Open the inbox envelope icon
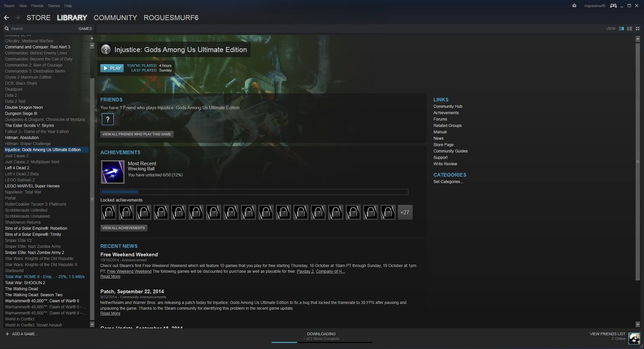The image size is (644, 349). coord(574,6)
